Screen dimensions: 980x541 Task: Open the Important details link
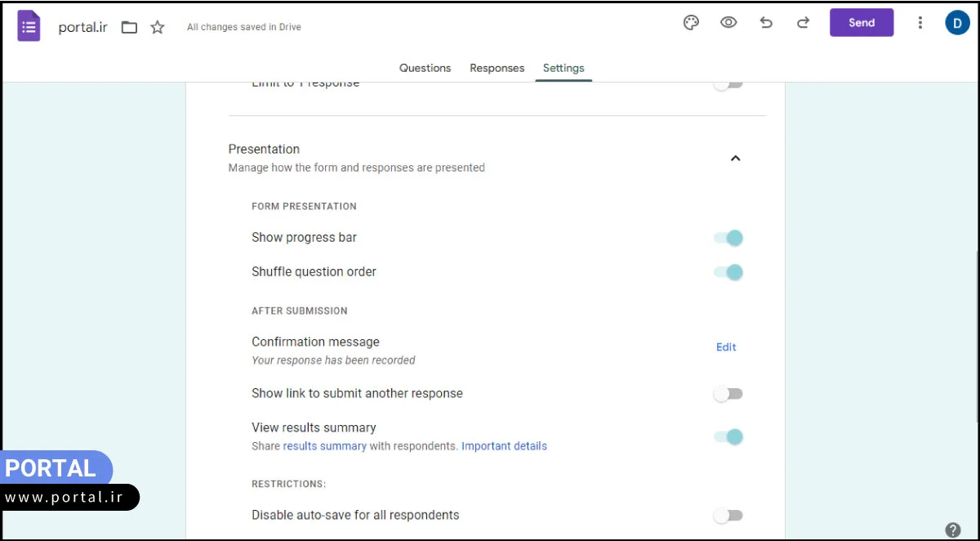[x=504, y=446]
